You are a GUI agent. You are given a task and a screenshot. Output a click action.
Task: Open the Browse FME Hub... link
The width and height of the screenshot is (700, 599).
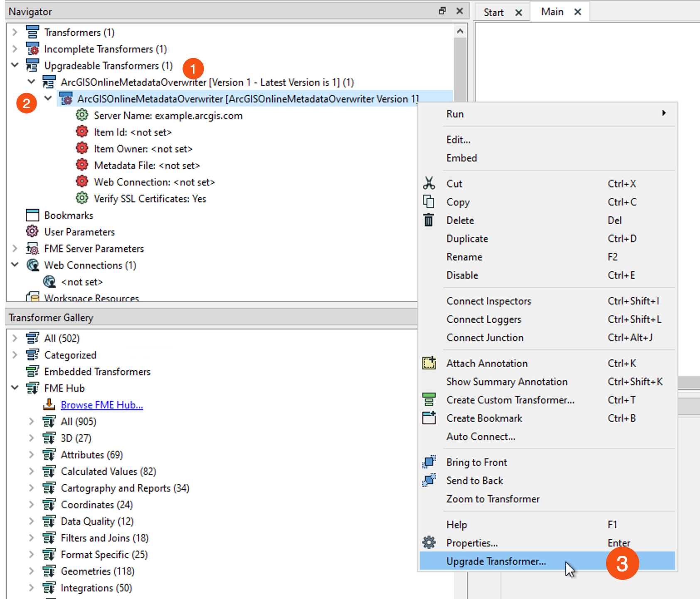[102, 405]
